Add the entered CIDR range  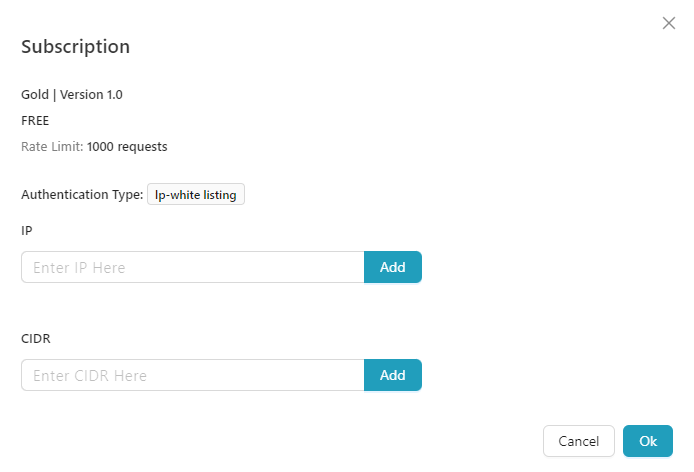(x=392, y=375)
